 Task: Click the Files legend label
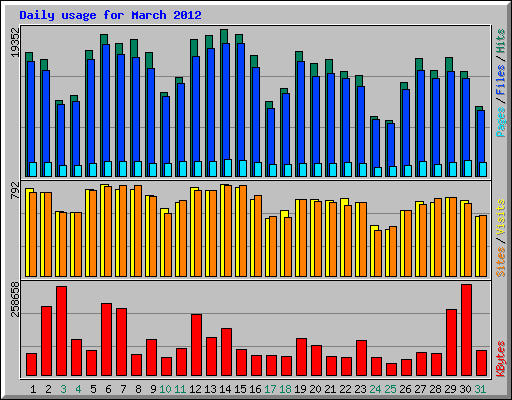pyautogui.click(x=501, y=79)
